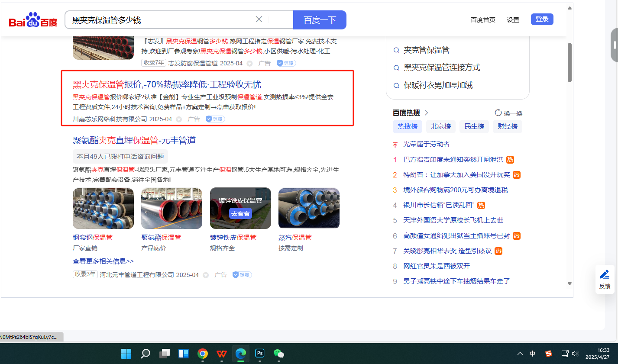
Task: Click the page vertical scrollbar thumb
Action: click(569, 63)
